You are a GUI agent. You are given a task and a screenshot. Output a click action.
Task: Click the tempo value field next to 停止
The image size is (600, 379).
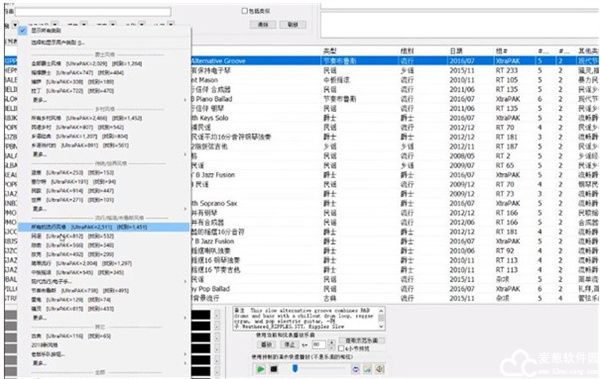click(319, 345)
